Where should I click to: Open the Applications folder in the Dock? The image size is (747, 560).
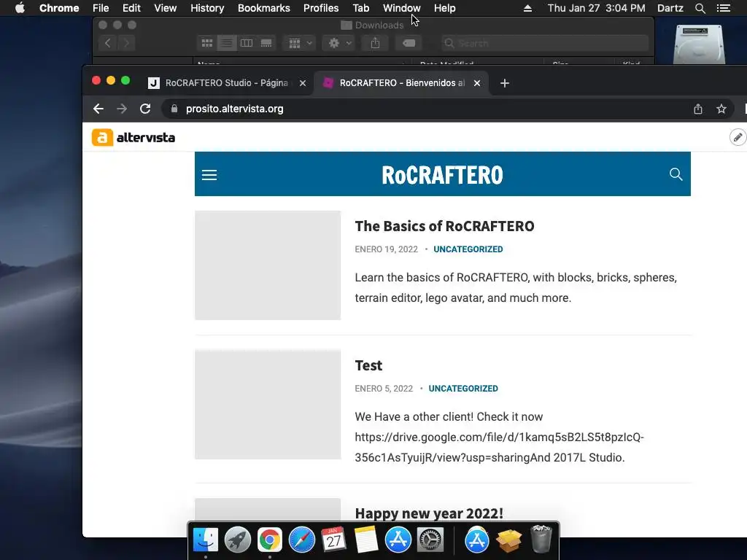[x=477, y=540]
